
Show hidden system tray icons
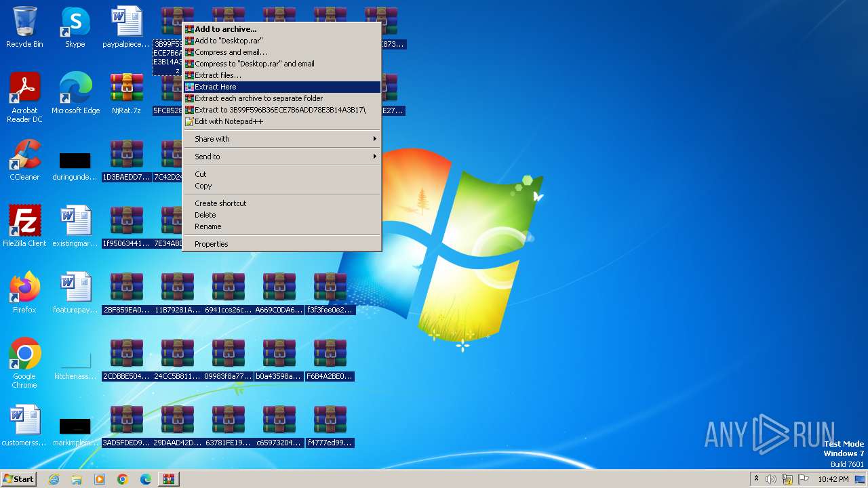pyautogui.click(x=756, y=479)
